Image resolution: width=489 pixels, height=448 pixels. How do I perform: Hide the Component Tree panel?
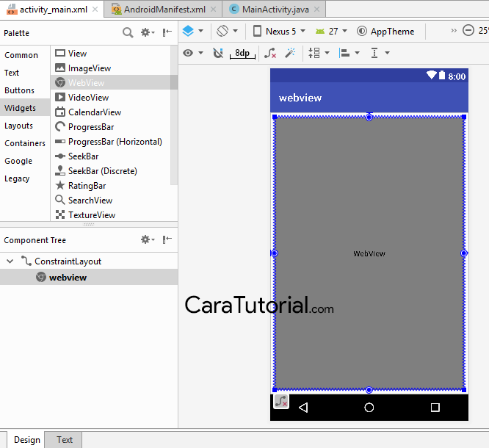167,239
